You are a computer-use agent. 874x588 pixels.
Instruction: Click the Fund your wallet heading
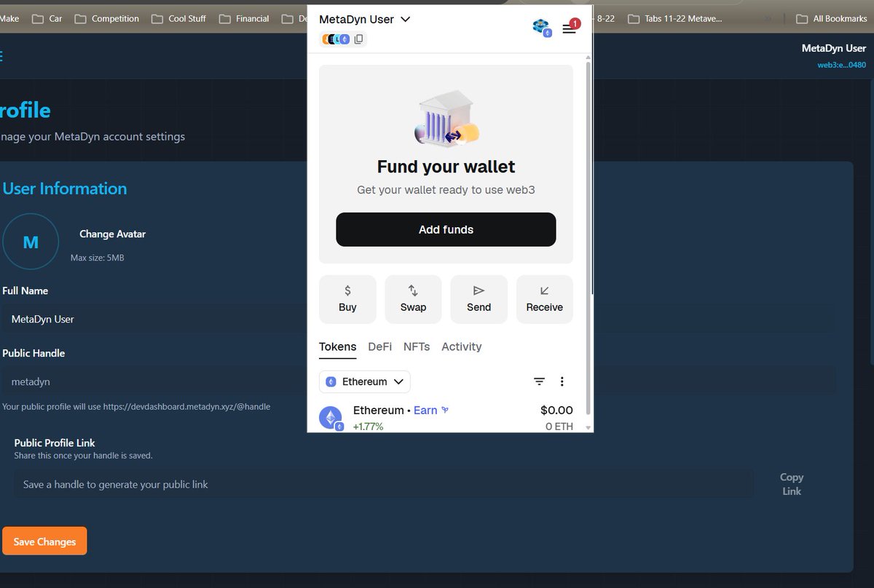(446, 167)
